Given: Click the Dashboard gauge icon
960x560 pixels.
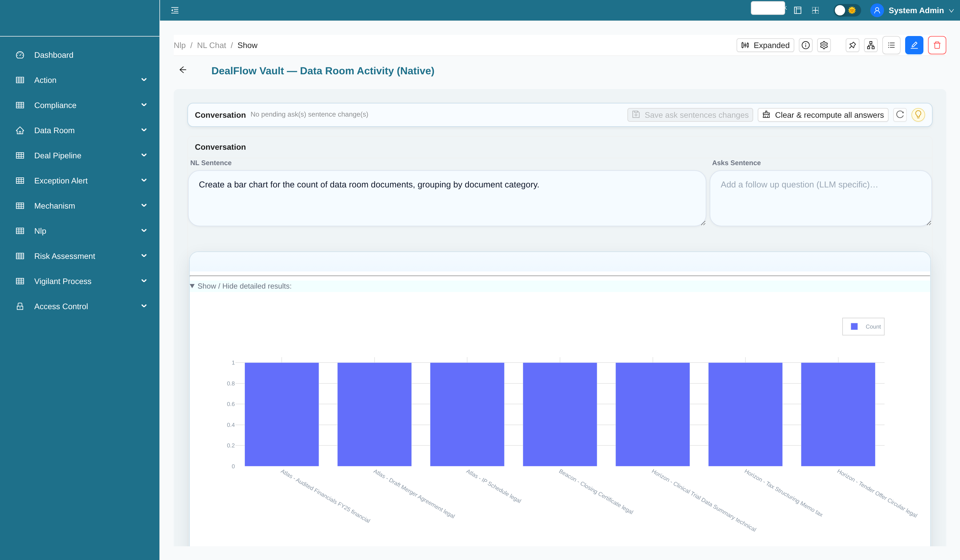Looking at the screenshot, I should pos(20,55).
